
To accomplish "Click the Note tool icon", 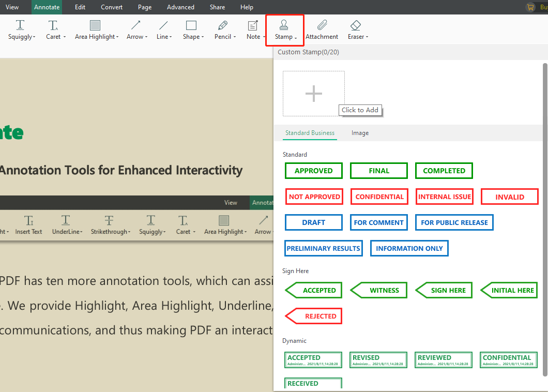I will click(253, 25).
